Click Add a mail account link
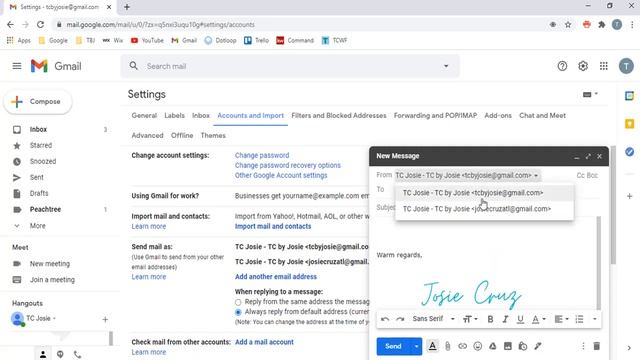Image resolution: width=640 pixels, height=360 pixels. 264,342
